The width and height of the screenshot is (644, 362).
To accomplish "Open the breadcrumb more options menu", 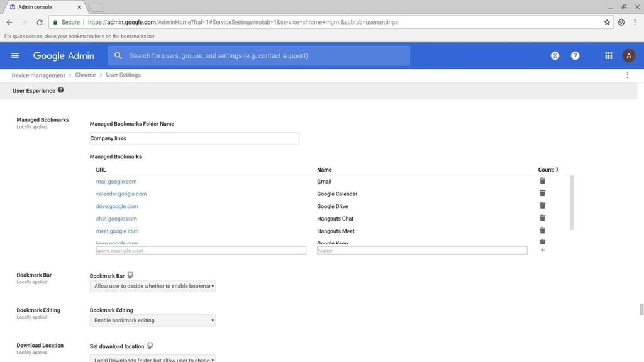I will (x=627, y=75).
